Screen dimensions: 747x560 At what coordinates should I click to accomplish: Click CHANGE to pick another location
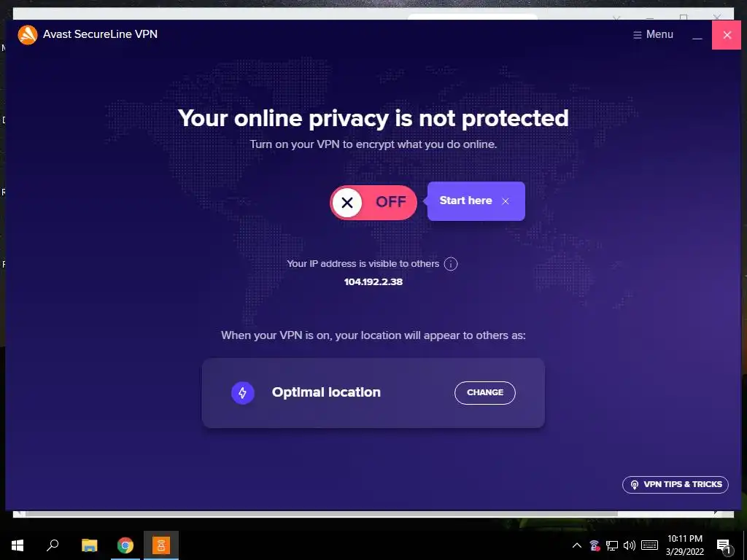point(485,392)
